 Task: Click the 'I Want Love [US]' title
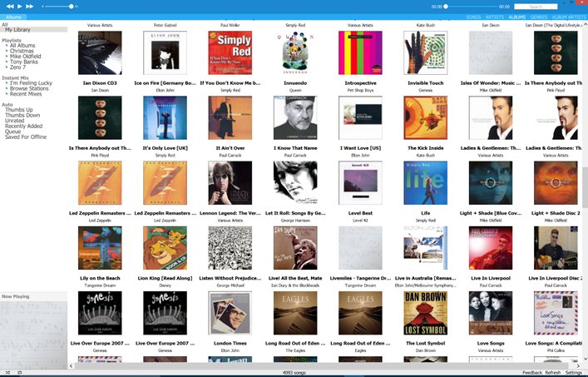tap(360, 148)
